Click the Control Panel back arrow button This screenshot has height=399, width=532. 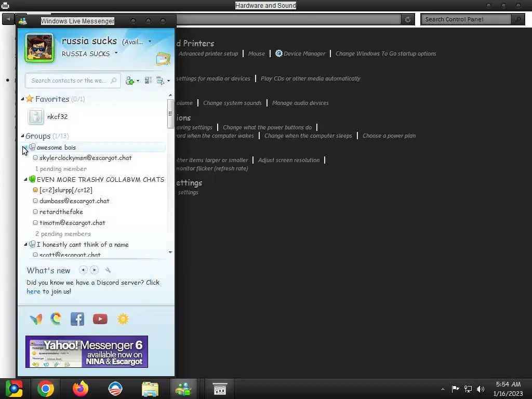(8, 19)
